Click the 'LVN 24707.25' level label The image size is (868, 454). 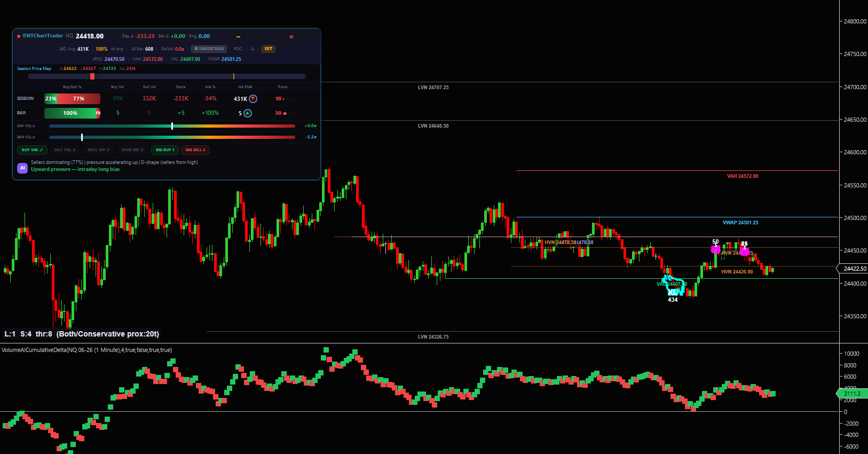tap(433, 88)
